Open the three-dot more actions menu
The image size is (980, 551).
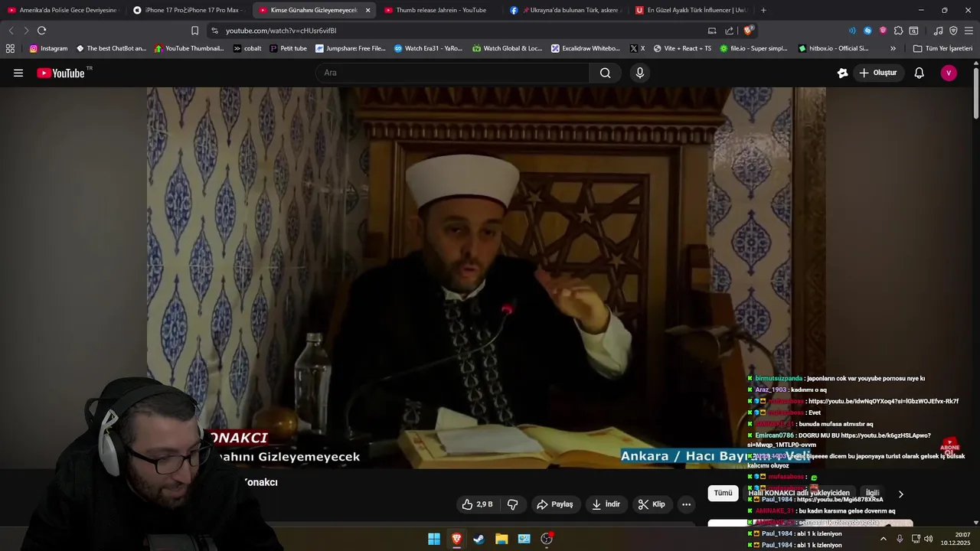(x=686, y=504)
